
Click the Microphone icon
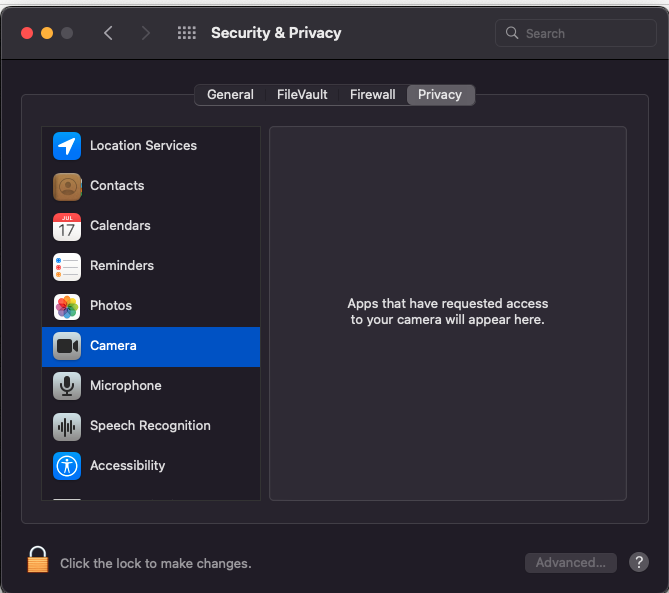click(67, 386)
